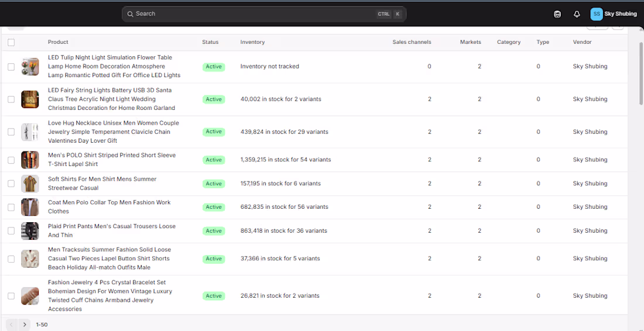The height and width of the screenshot is (331, 644).
Task: Click the SS avatar badge
Action: [597, 14]
